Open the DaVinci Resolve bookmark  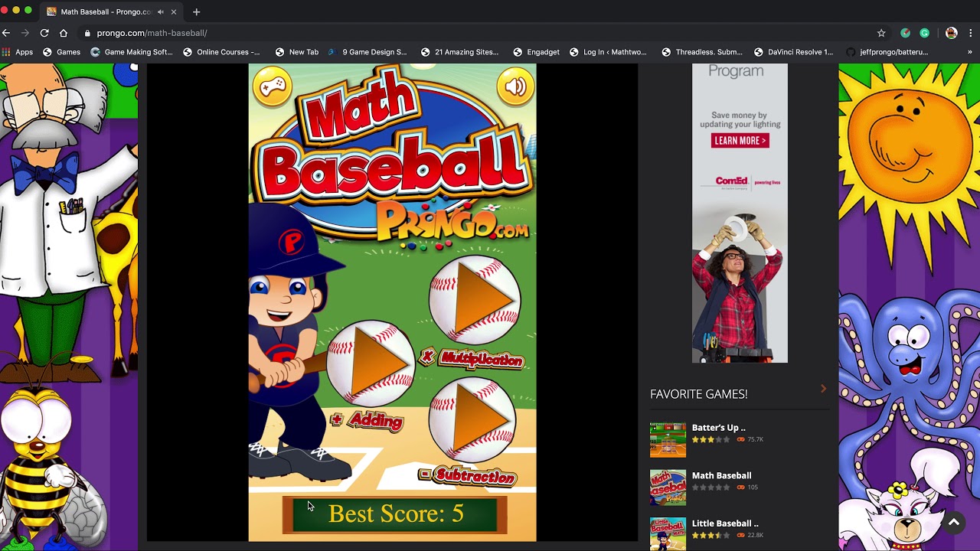click(x=793, y=52)
